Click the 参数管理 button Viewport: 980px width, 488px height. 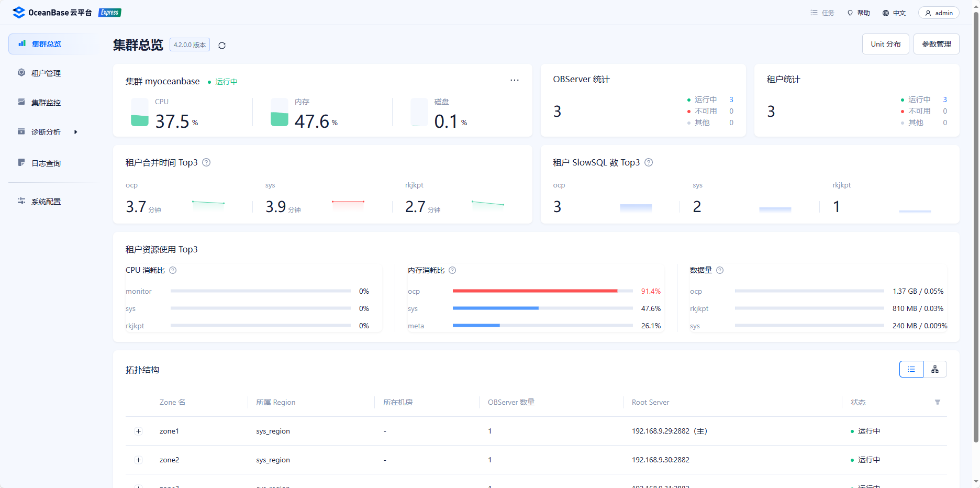(x=937, y=44)
